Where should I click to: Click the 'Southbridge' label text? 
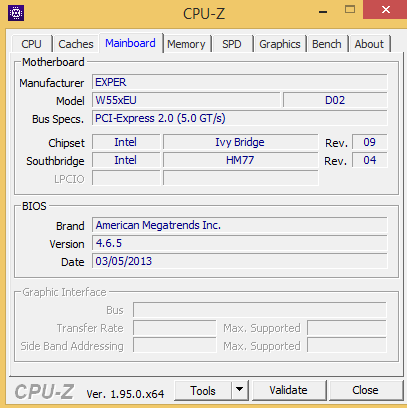(55, 161)
